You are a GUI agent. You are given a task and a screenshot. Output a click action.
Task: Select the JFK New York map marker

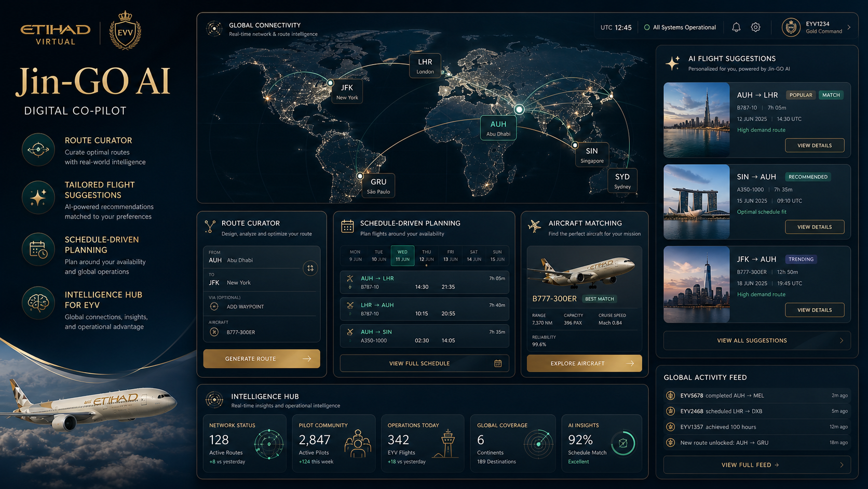point(347,91)
